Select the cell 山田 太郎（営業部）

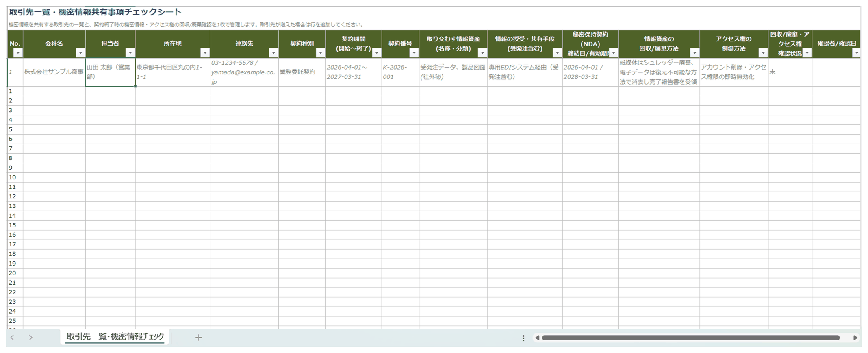tap(110, 72)
